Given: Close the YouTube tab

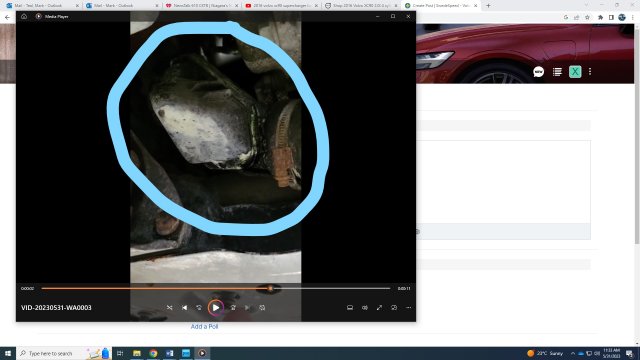Looking at the screenshot, I should [316, 6].
